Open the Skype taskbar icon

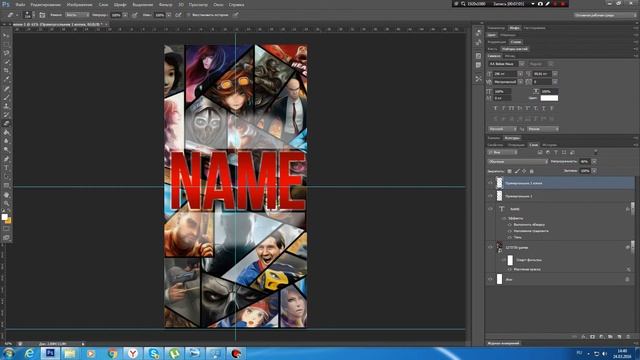point(153,353)
